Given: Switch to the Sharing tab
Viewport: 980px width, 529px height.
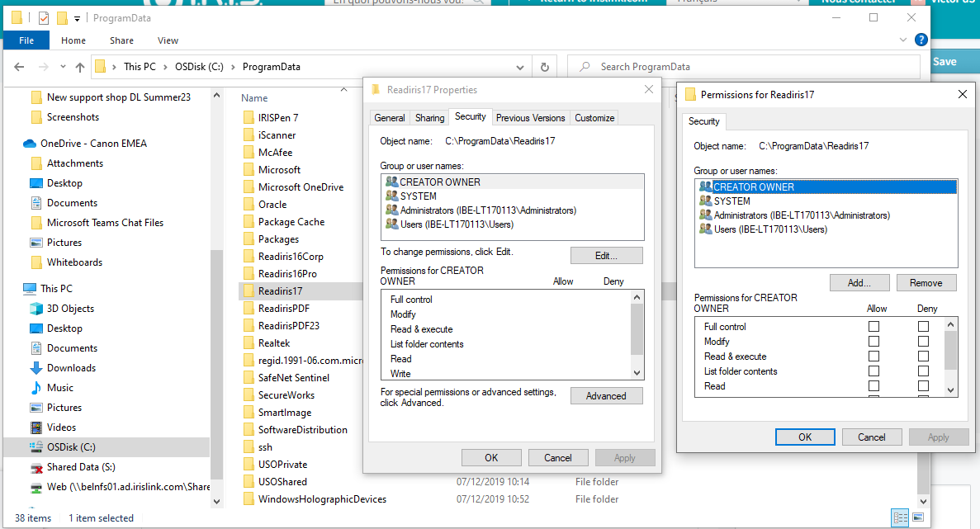Looking at the screenshot, I should [430, 118].
